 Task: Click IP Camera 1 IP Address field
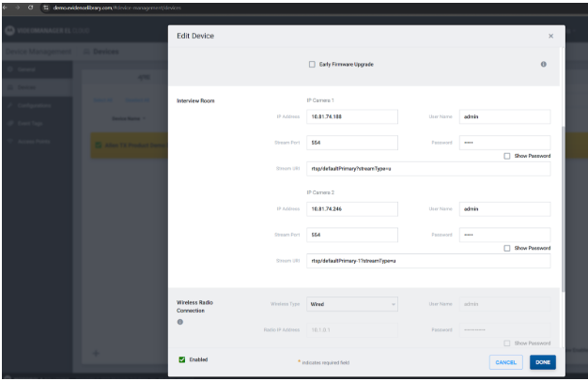352,117
